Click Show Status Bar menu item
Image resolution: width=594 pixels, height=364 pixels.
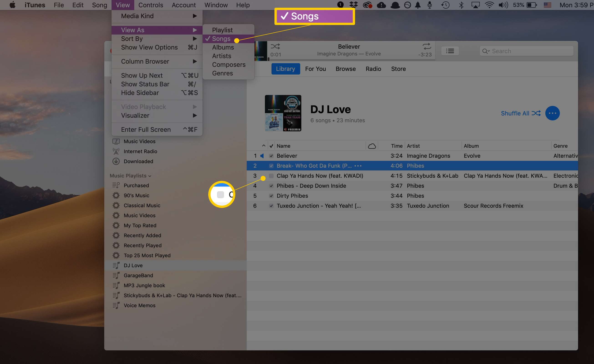point(145,84)
